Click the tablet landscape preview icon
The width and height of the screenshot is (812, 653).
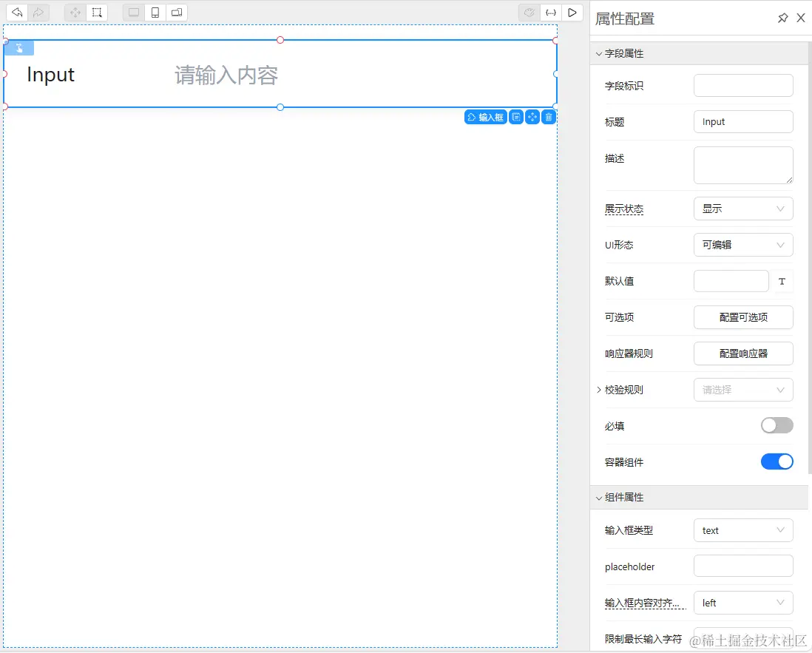[x=176, y=12]
